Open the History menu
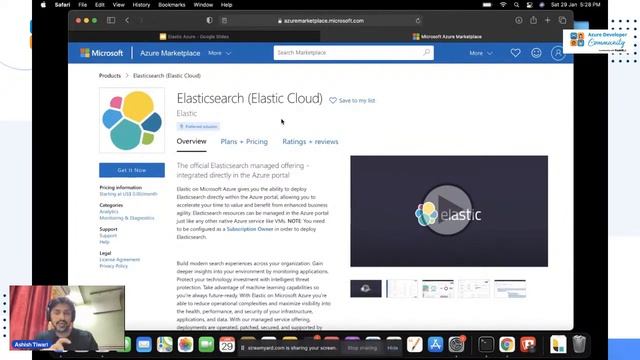Screen dimensions: 640x360 pyautogui.click(x=141, y=5)
